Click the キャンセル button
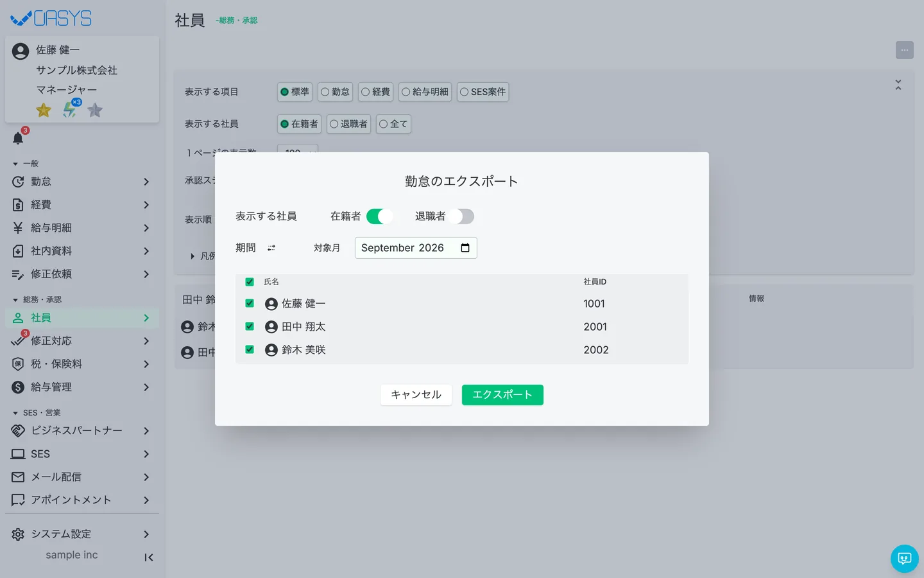 coord(416,395)
